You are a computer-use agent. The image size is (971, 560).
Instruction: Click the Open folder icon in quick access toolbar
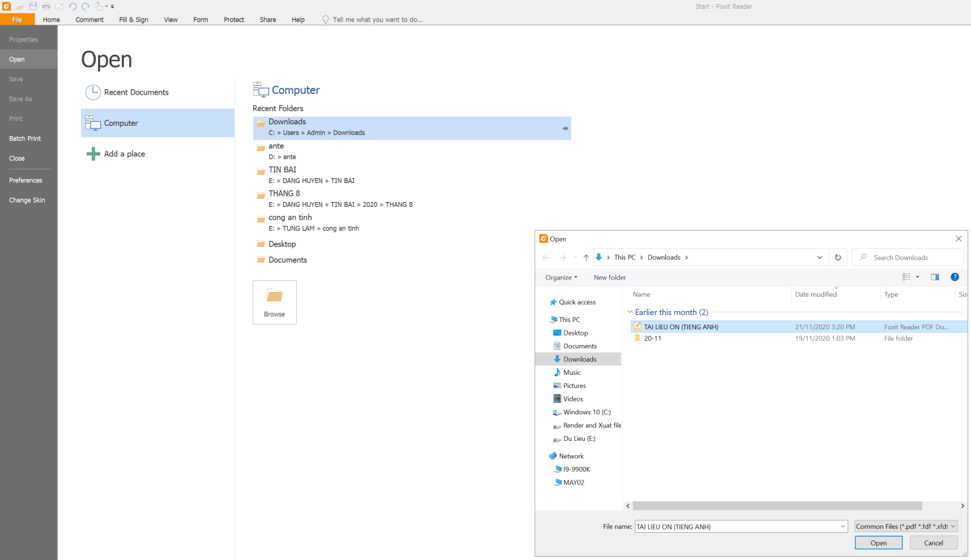point(20,6)
